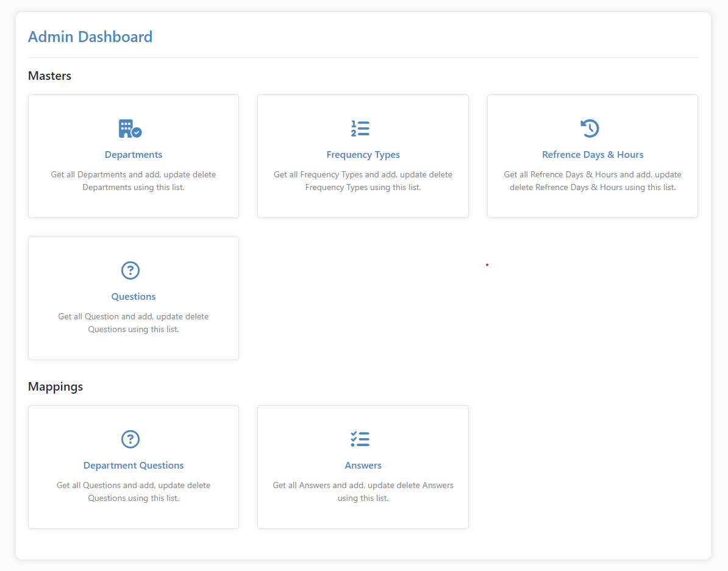Open the Frequency Types title link

pos(363,155)
